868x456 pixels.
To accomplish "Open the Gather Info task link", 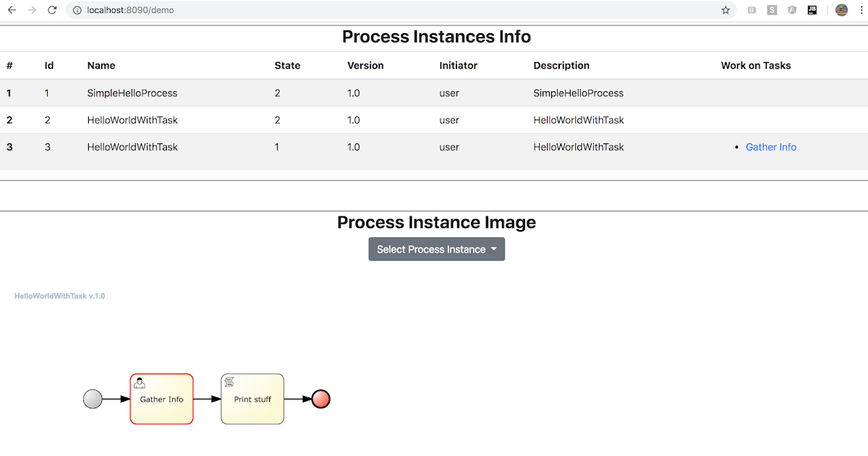I will pos(771,146).
